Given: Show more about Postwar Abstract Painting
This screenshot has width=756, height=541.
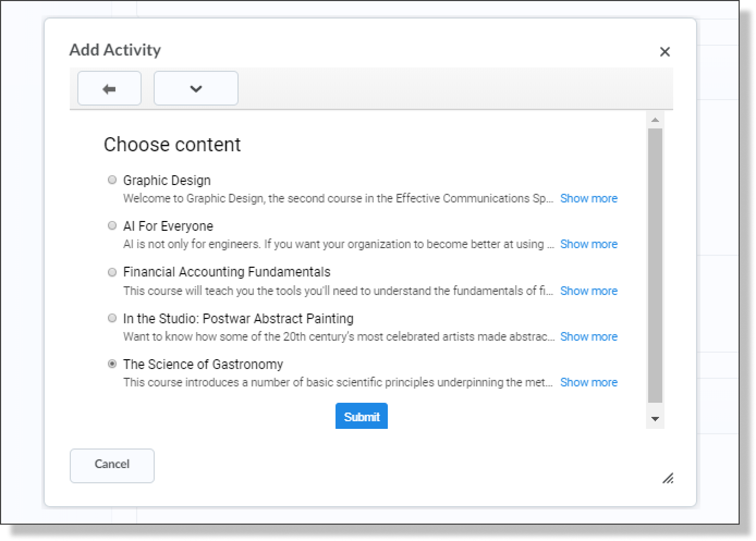Looking at the screenshot, I should point(589,337).
